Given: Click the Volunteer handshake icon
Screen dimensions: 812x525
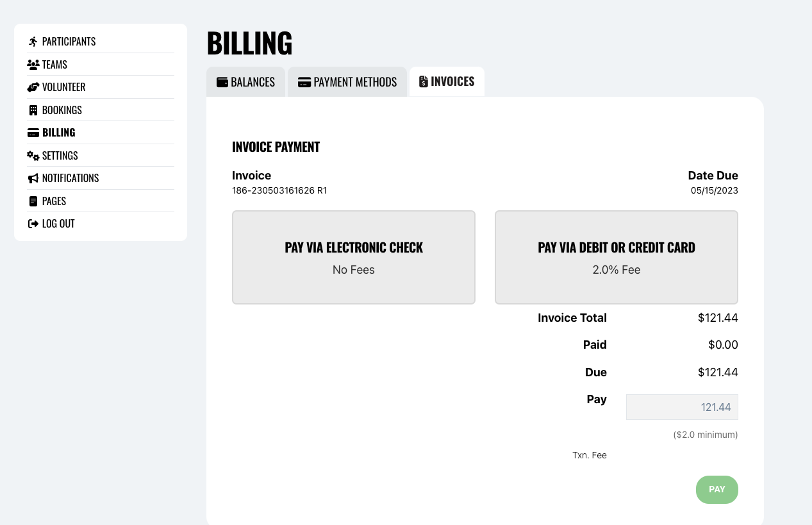Looking at the screenshot, I should tap(33, 87).
